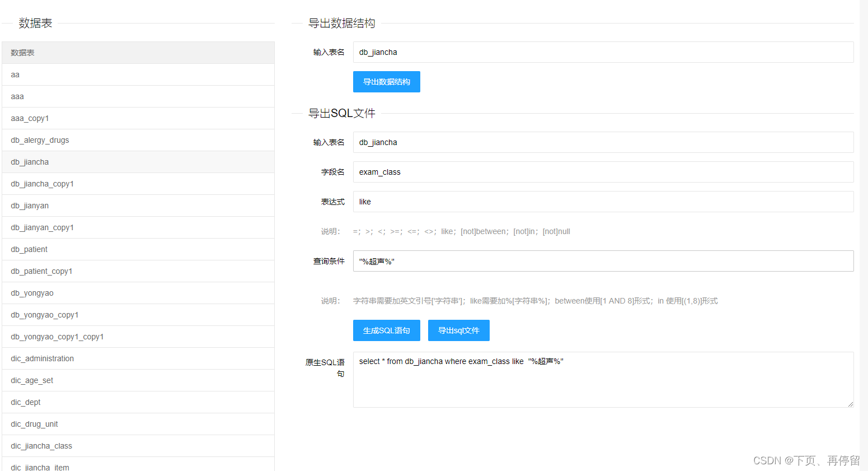This screenshot has width=868, height=471.
Task: Select table row dic_age_set
Action: [138, 380]
